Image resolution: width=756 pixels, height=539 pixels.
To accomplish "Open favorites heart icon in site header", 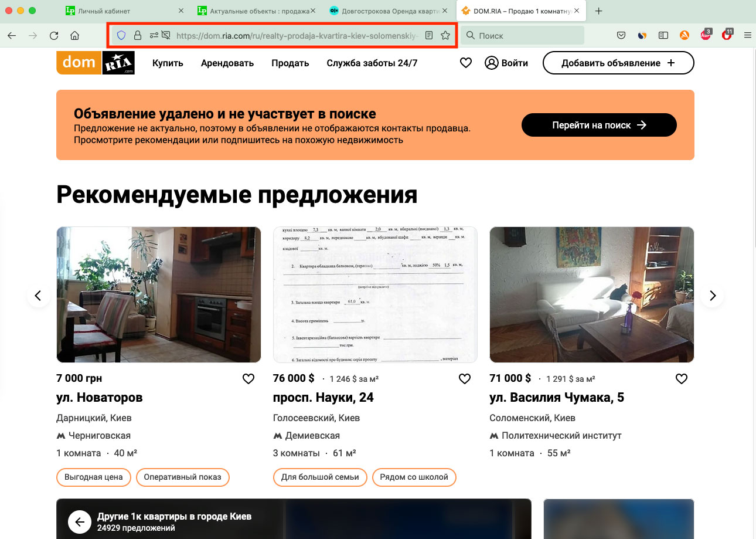I will coord(466,63).
